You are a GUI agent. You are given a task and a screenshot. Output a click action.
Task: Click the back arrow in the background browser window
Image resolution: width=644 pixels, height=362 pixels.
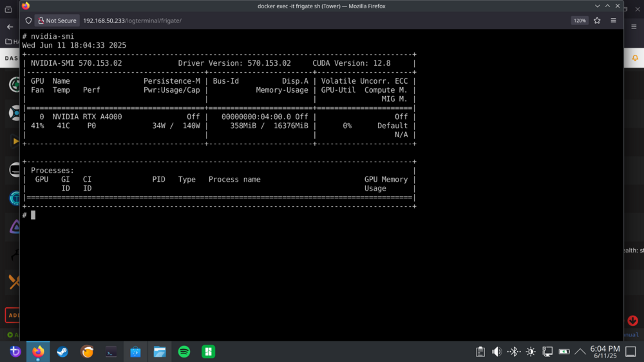(10, 27)
